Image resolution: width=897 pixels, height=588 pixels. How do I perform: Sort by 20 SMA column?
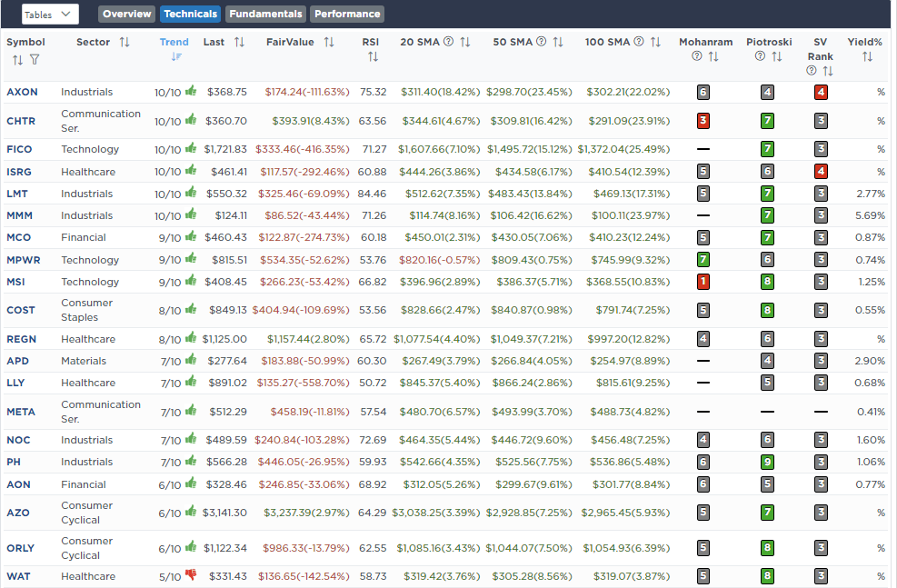(x=465, y=42)
